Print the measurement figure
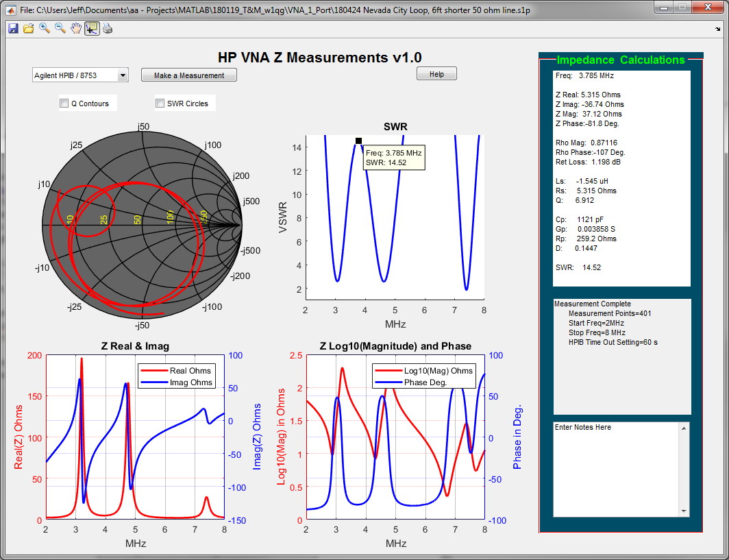Screen dimensions: 729x560 [x=108, y=27]
